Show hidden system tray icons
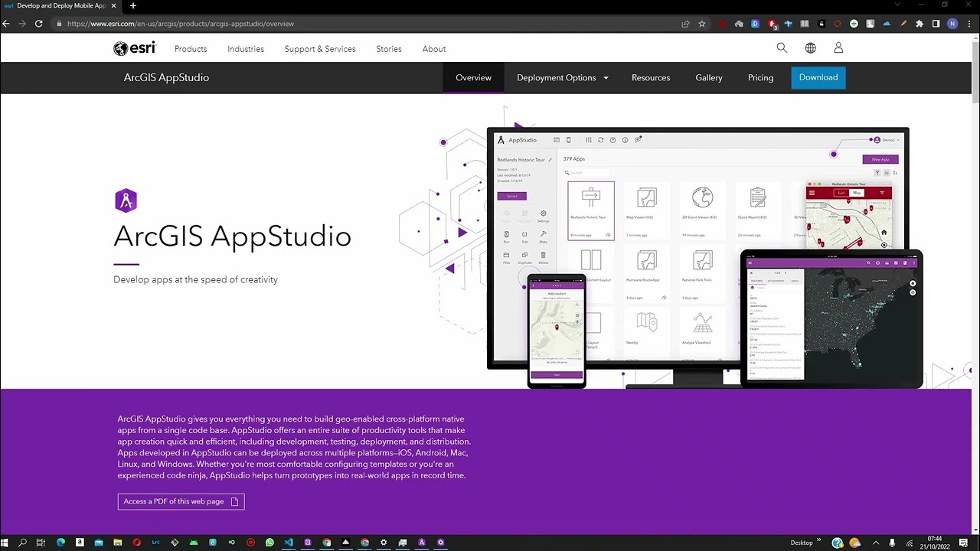The height and width of the screenshot is (551, 980). pos(876,543)
